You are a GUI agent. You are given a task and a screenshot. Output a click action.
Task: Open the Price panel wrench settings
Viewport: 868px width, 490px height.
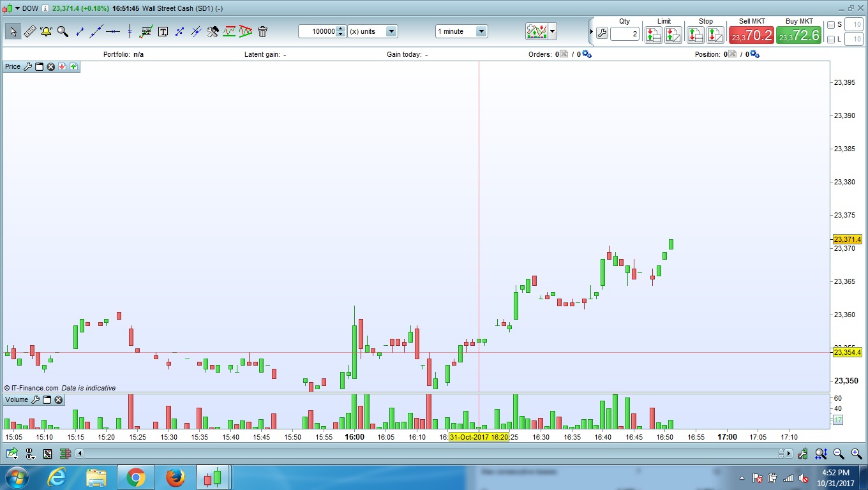coord(27,66)
